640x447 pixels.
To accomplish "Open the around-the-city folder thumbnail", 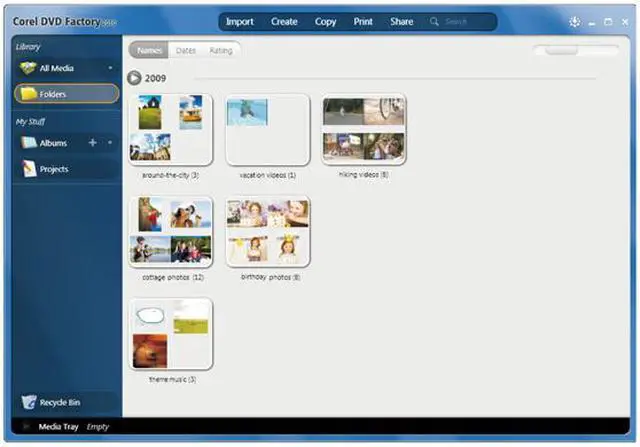I will click(x=171, y=129).
